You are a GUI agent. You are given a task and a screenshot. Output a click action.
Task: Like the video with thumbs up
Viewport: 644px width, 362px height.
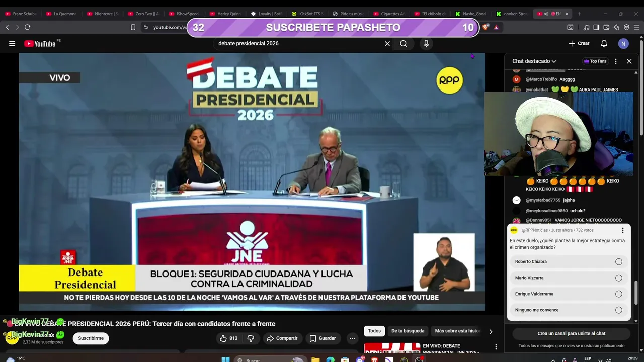228,338
